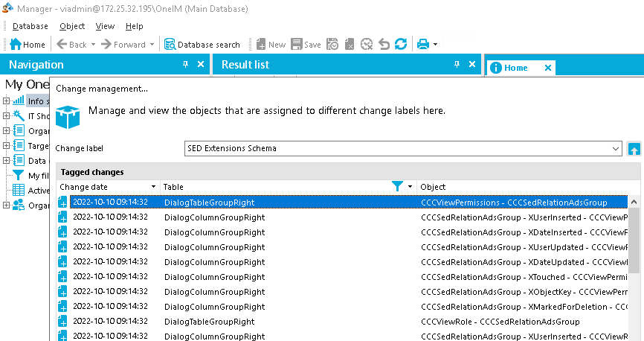The height and width of the screenshot is (341, 644).
Task: Click the printer icon in toolbar
Action: 423,45
